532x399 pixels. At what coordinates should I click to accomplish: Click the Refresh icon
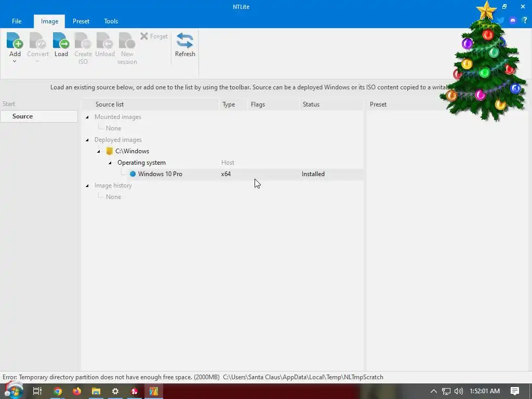pos(185,41)
